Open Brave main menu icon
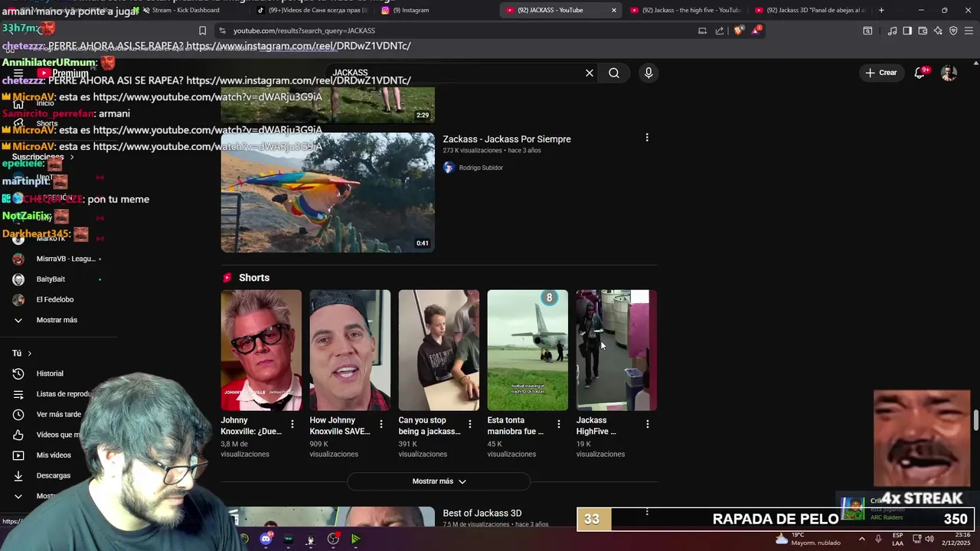This screenshot has height=551, width=980. point(969,31)
